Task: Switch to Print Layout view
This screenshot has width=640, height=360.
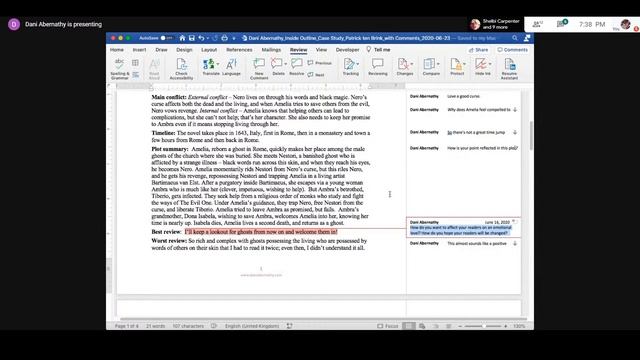Action: click(x=408, y=326)
